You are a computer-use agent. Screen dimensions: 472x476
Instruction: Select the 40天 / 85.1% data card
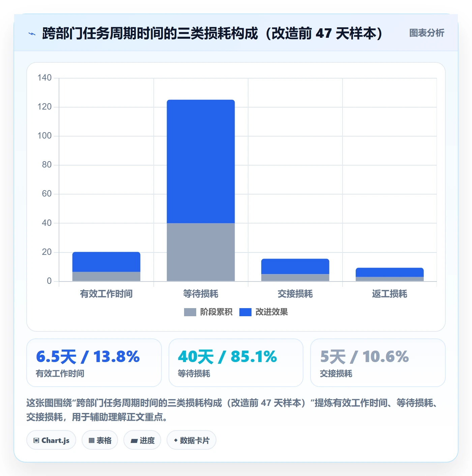(x=236, y=363)
